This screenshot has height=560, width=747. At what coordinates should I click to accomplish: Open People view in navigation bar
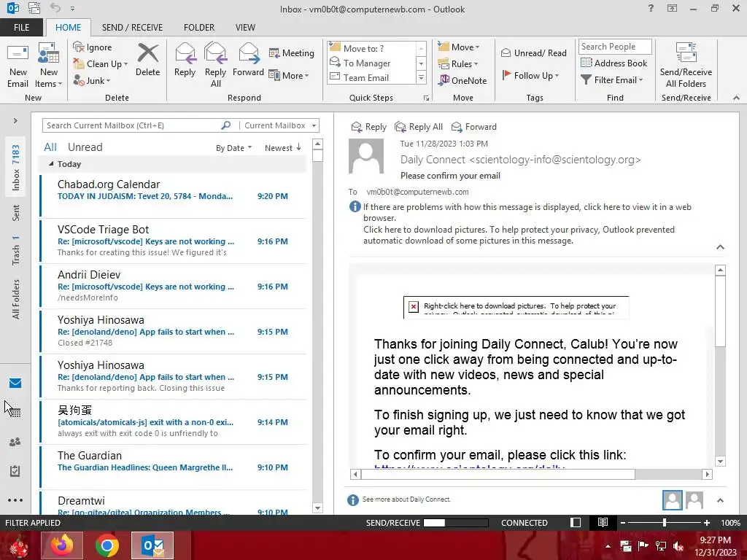tap(15, 442)
